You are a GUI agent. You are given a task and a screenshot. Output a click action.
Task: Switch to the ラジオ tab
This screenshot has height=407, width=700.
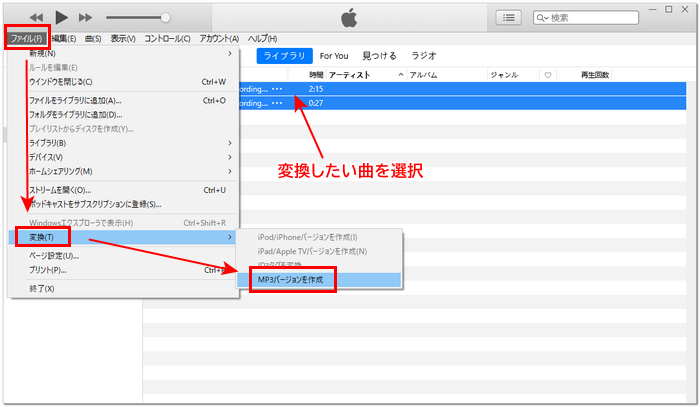pos(424,56)
